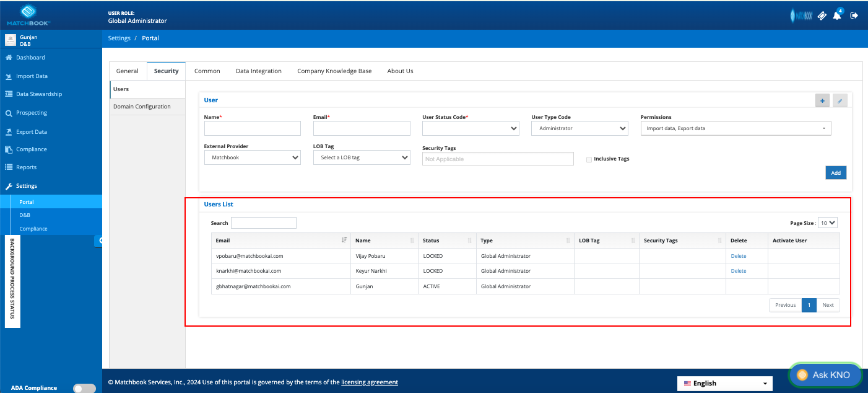Open the English language selector
Viewport: 868px width, 393px height.
point(725,384)
